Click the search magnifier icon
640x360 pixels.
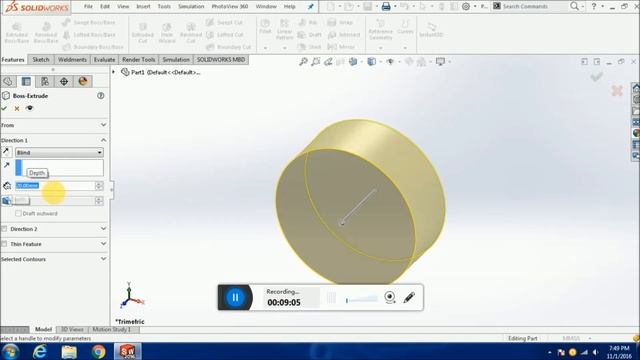pyautogui.click(x=574, y=6)
